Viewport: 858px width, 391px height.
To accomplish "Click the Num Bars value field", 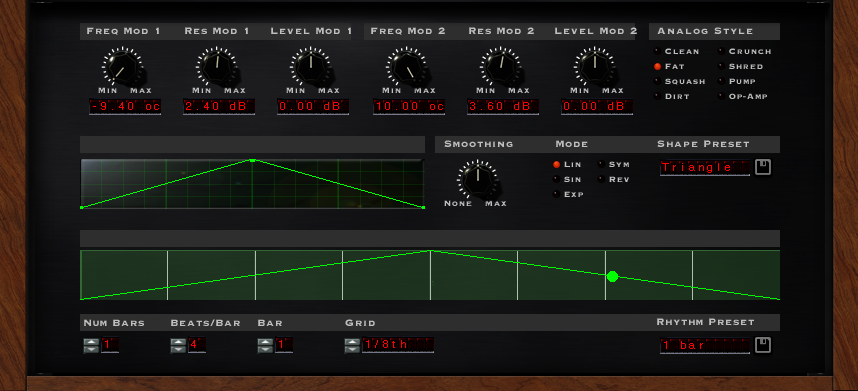I will pyautogui.click(x=110, y=345).
